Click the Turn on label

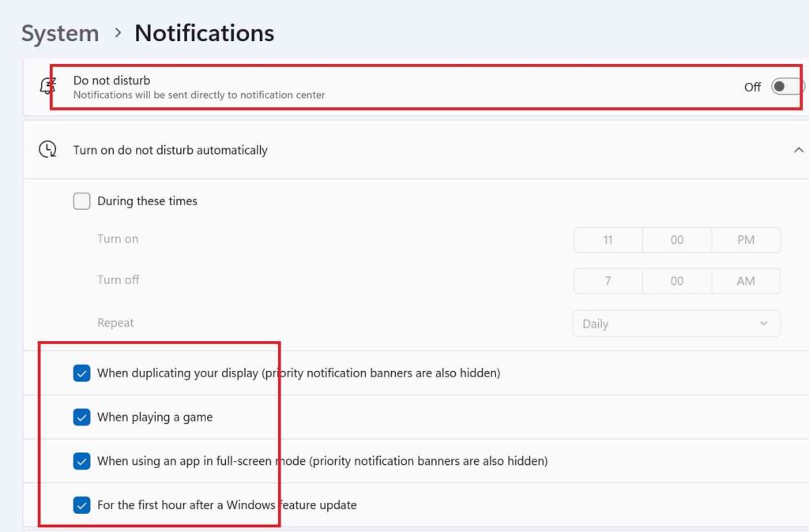point(118,238)
